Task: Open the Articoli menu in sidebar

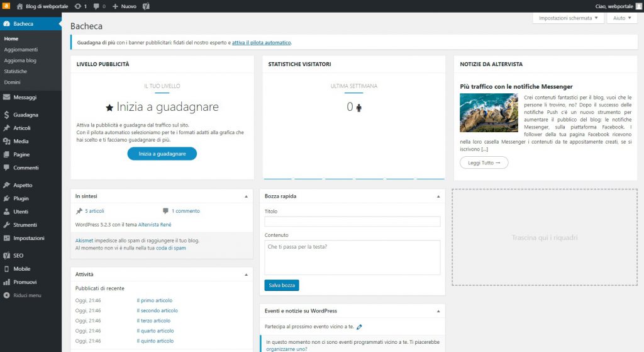Action: click(x=22, y=128)
